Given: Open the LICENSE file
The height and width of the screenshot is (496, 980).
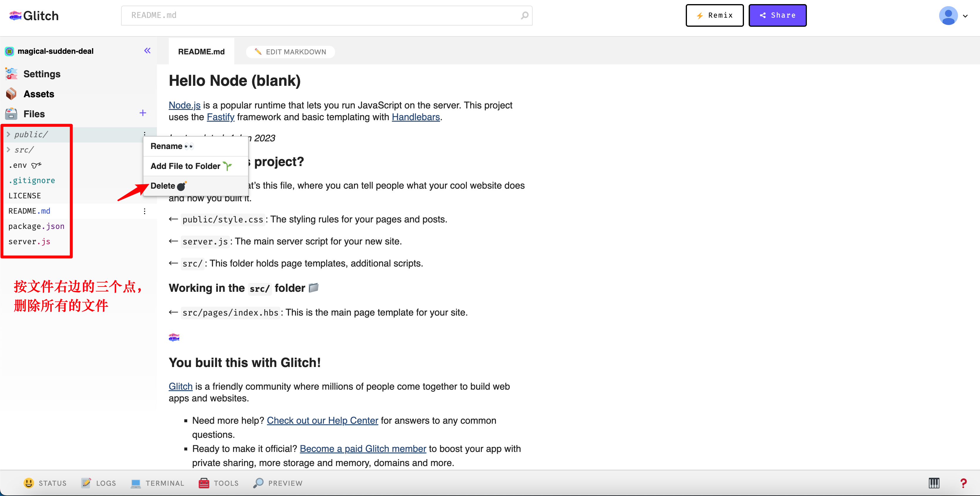Looking at the screenshot, I should (x=25, y=195).
